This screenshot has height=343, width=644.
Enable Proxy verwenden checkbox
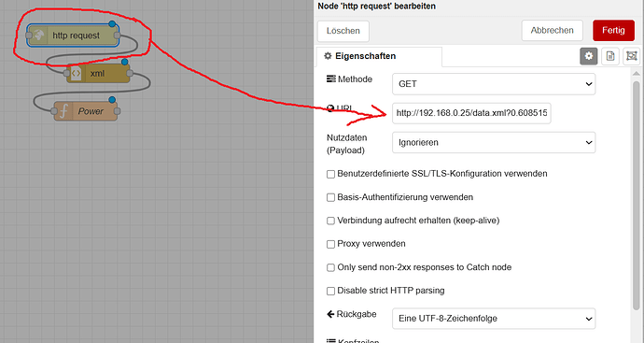pyautogui.click(x=330, y=244)
